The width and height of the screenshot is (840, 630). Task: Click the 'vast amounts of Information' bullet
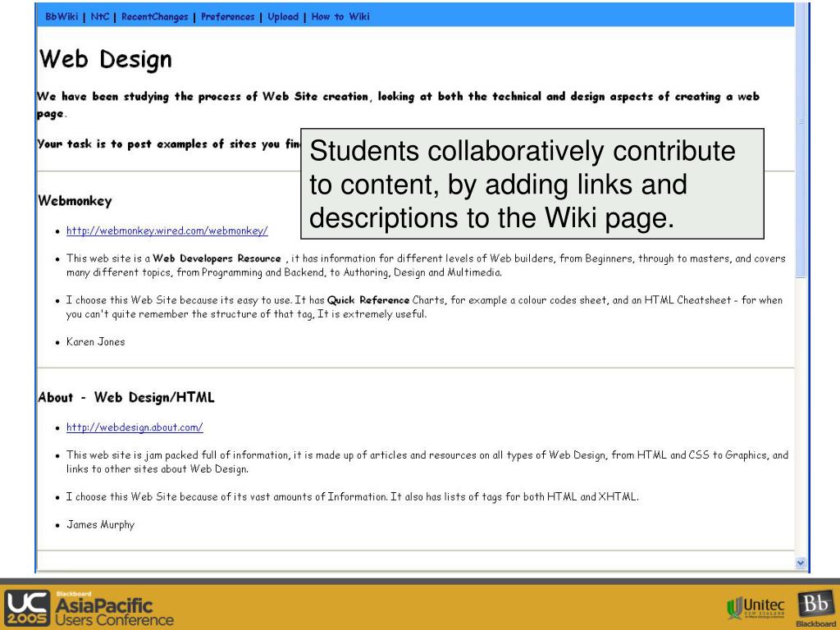[x=353, y=496]
